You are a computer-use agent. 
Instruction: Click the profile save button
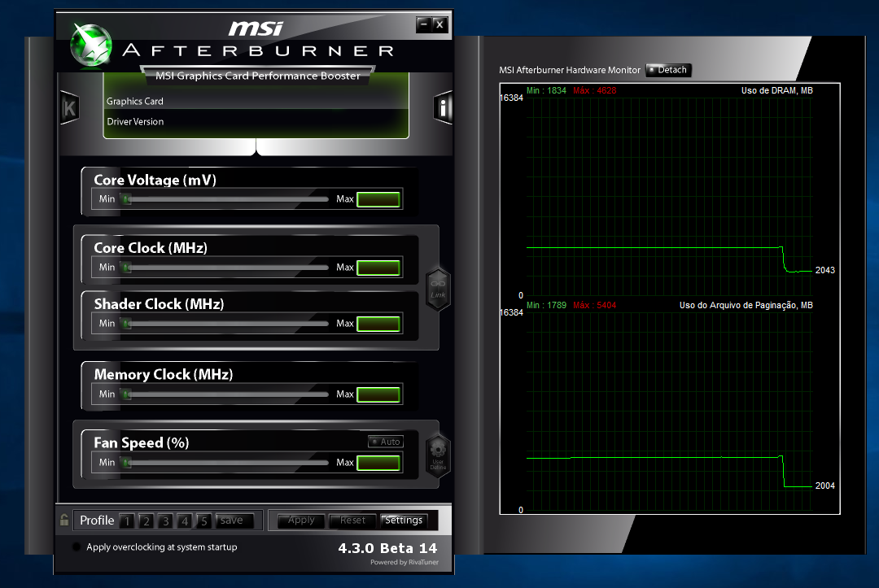tap(234, 520)
